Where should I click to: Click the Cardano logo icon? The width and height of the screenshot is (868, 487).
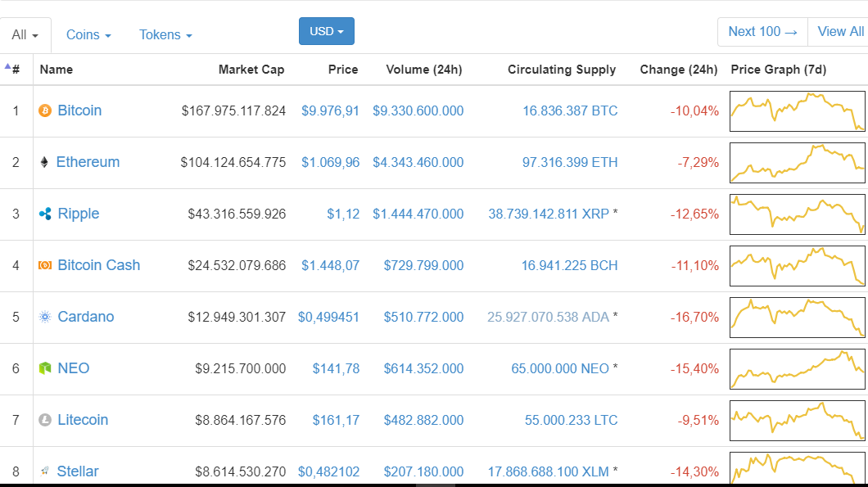[x=45, y=317]
